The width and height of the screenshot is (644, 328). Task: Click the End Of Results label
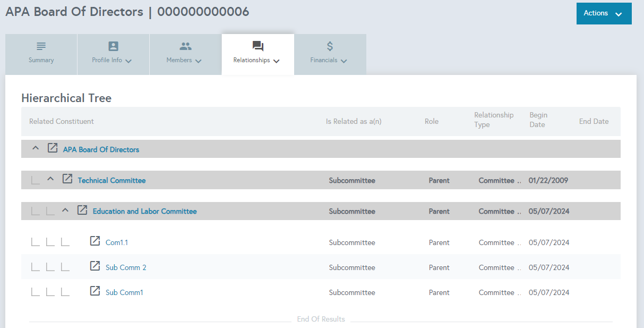coord(321,319)
